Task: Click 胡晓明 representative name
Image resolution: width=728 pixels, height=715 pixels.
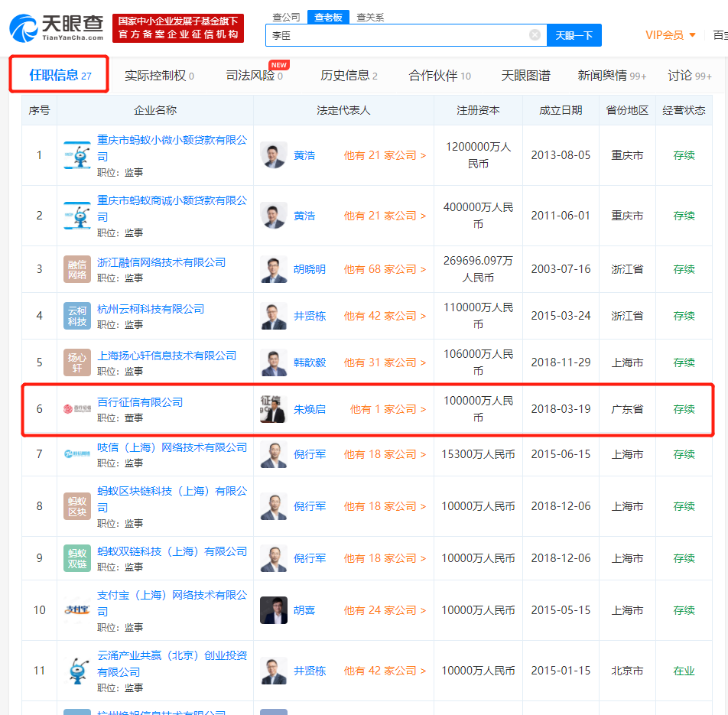Action: (309, 269)
